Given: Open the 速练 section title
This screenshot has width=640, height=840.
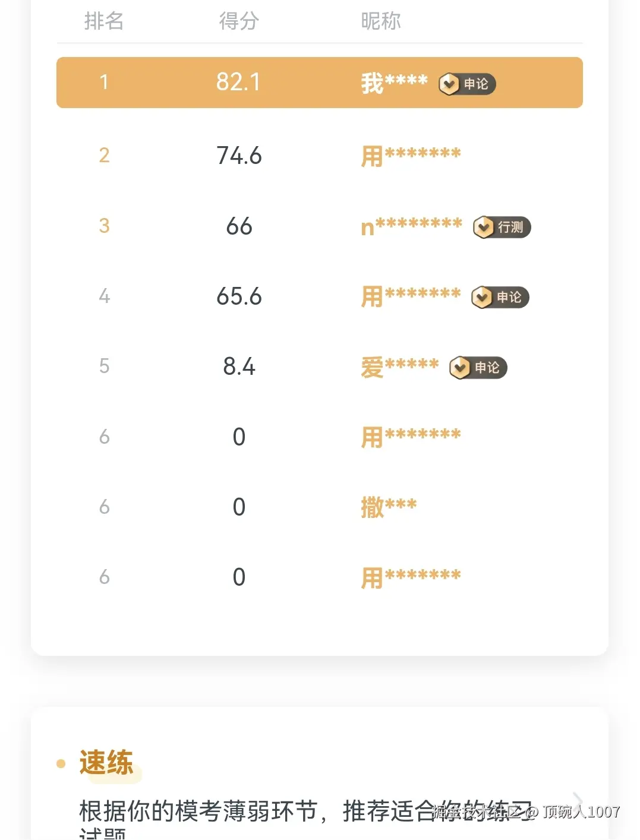Looking at the screenshot, I should click(x=106, y=763).
